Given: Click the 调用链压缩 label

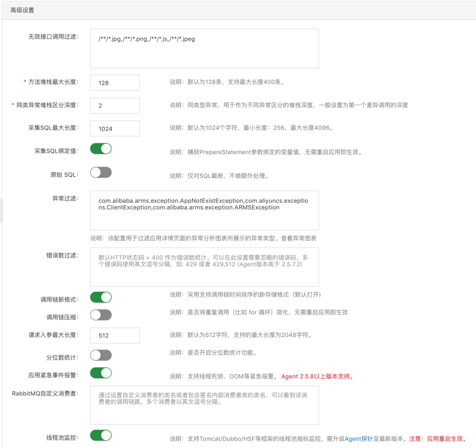Looking at the screenshot, I should point(62,317).
